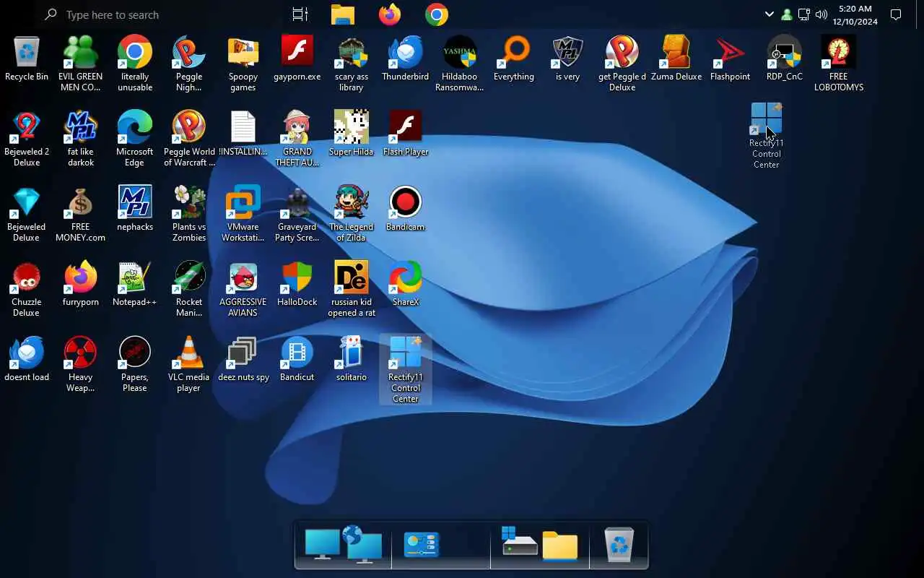The width and height of the screenshot is (924, 578).
Task: Open the HalloDock shortcut
Action: [x=297, y=285]
